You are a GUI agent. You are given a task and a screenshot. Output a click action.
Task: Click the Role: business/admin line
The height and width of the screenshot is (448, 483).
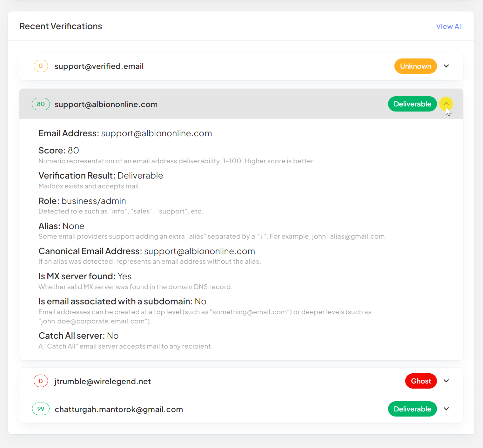point(82,201)
